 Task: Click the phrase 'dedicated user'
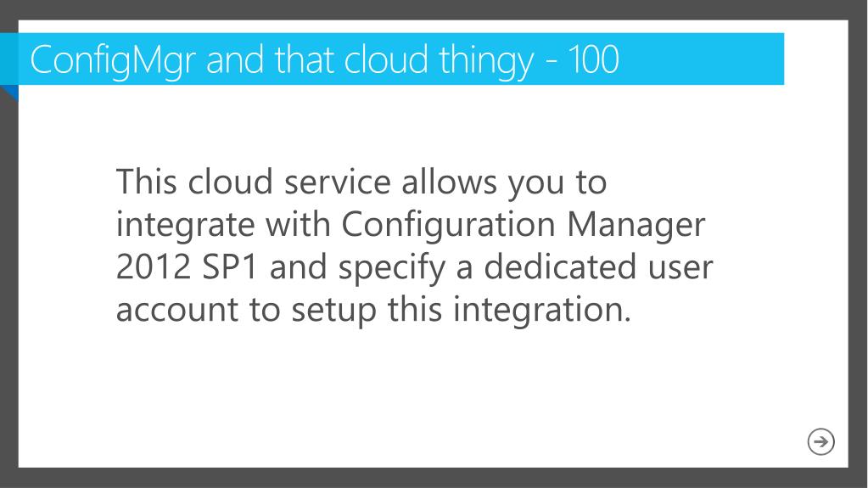tap(598, 266)
